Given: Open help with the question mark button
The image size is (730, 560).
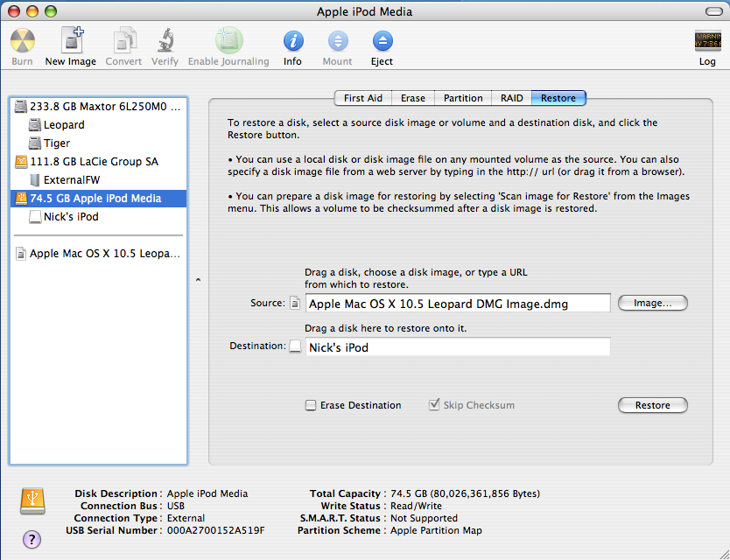Looking at the screenshot, I should [x=32, y=540].
